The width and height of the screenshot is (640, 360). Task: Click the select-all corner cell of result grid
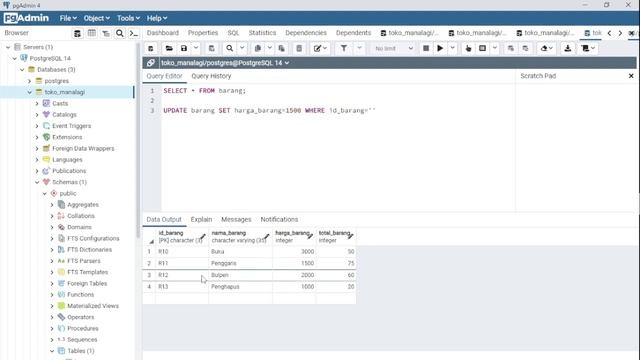pyautogui.click(x=149, y=237)
